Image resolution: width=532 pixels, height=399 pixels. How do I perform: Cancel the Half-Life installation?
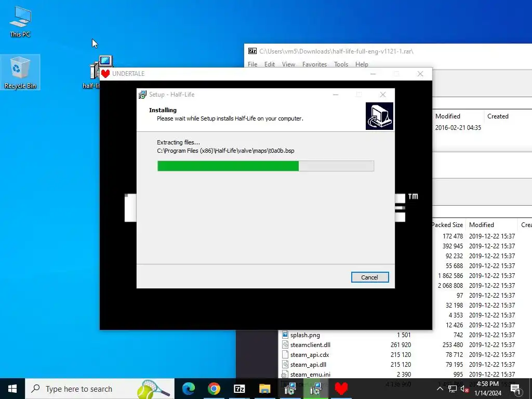[x=370, y=277]
